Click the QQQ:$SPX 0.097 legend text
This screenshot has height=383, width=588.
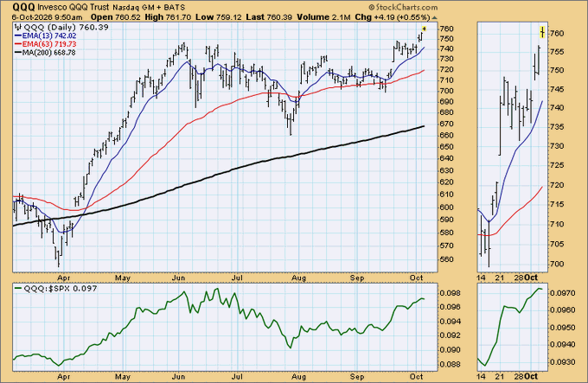(x=61, y=288)
